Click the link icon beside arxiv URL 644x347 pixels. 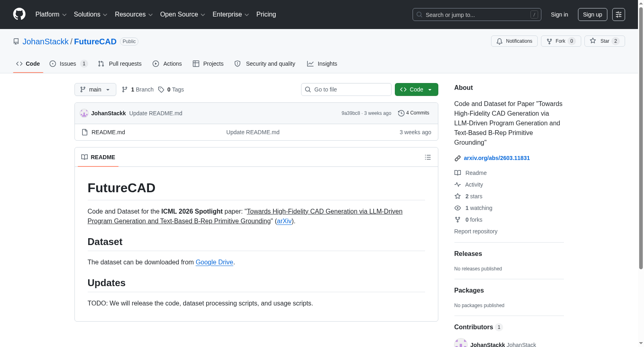(x=458, y=158)
